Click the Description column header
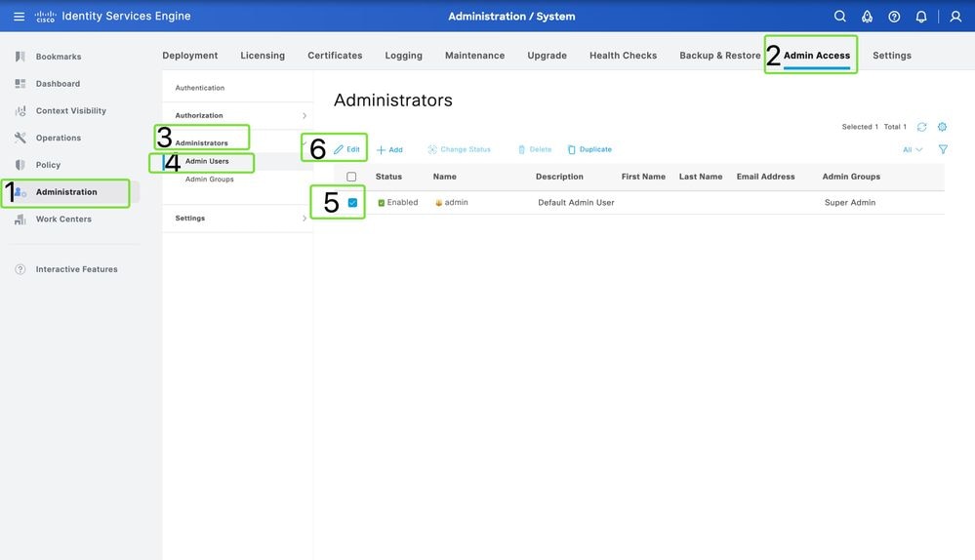 click(559, 177)
